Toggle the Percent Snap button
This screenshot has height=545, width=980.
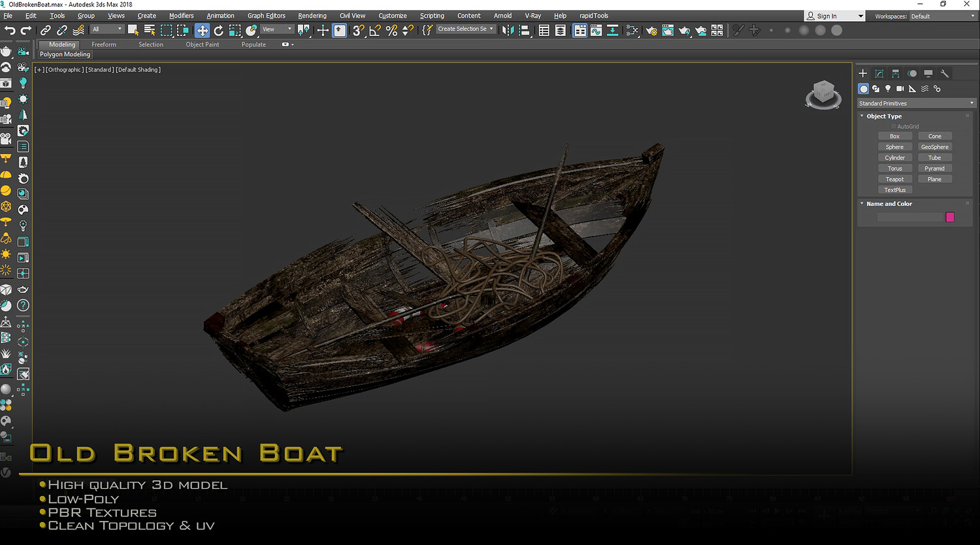click(x=391, y=30)
